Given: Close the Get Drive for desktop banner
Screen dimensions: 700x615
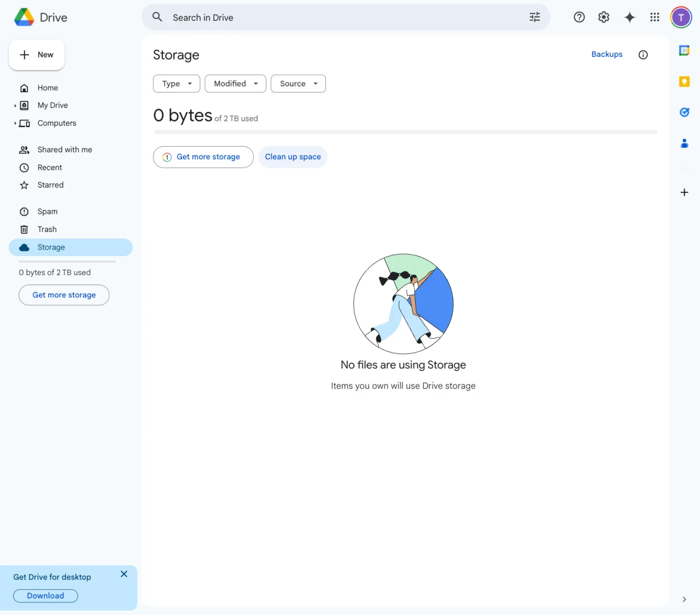Looking at the screenshot, I should pos(124,574).
